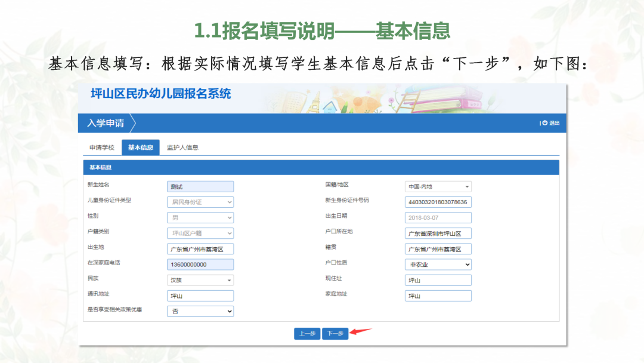Click the 退出 link to log out
The width and height of the screenshot is (644, 363).
pos(555,123)
